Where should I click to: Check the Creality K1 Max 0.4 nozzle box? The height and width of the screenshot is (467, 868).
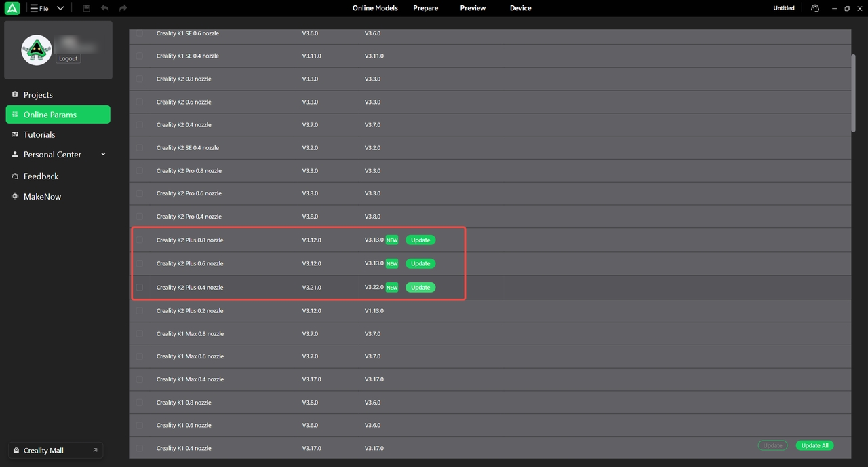(x=140, y=379)
